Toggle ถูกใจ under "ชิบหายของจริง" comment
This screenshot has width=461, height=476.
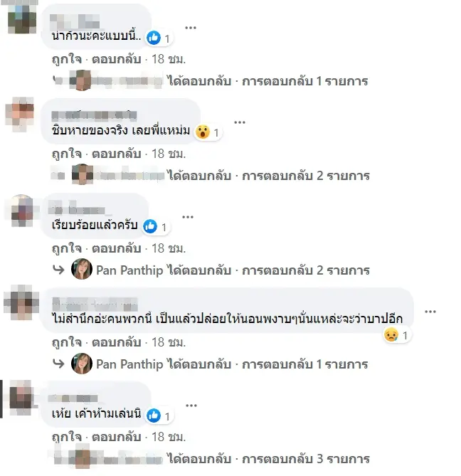point(67,154)
